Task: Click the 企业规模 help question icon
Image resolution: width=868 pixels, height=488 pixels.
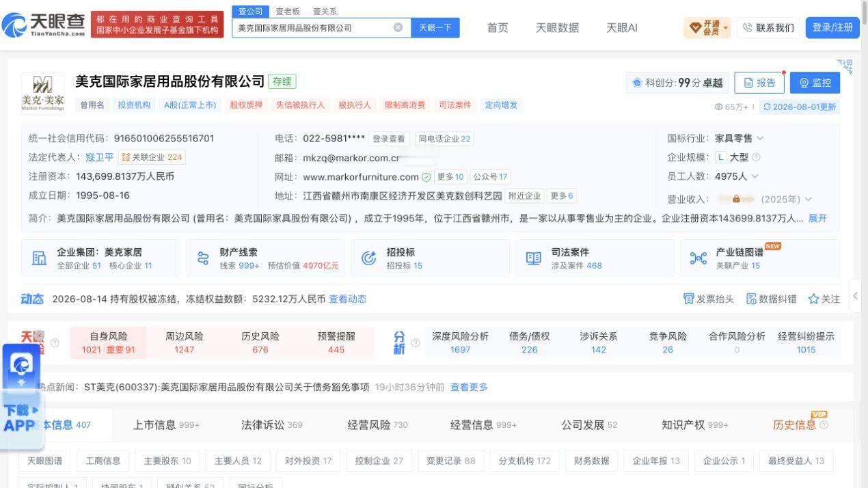Action: (756, 157)
